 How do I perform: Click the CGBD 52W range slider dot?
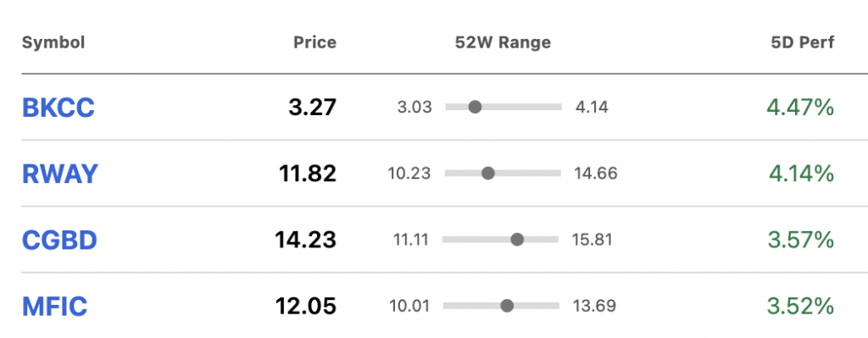[517, 240]
